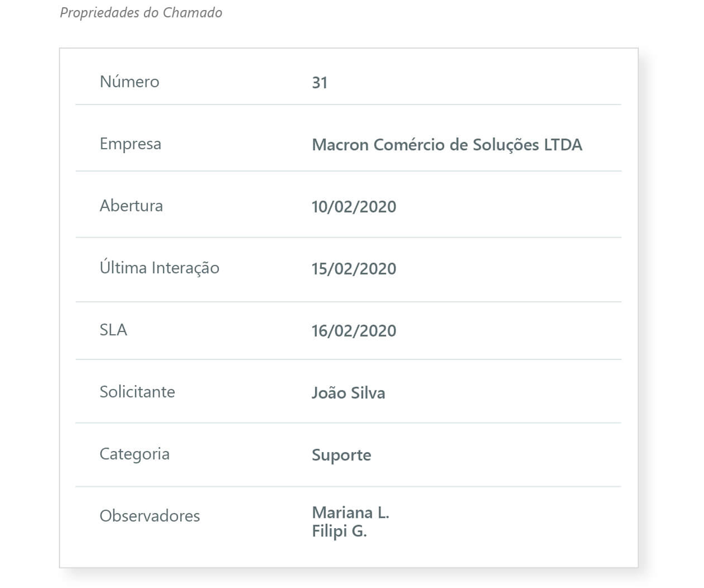Screen dimensions: 704x588
Task: Click the Número field label
Action: coord(129,82)
